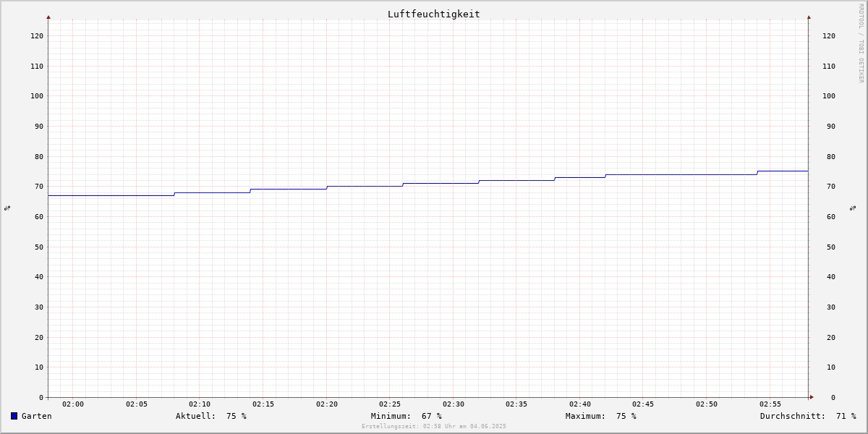868x434 pixels.
Task: Click the 60 label on right axis
Action: pos(831,217)
